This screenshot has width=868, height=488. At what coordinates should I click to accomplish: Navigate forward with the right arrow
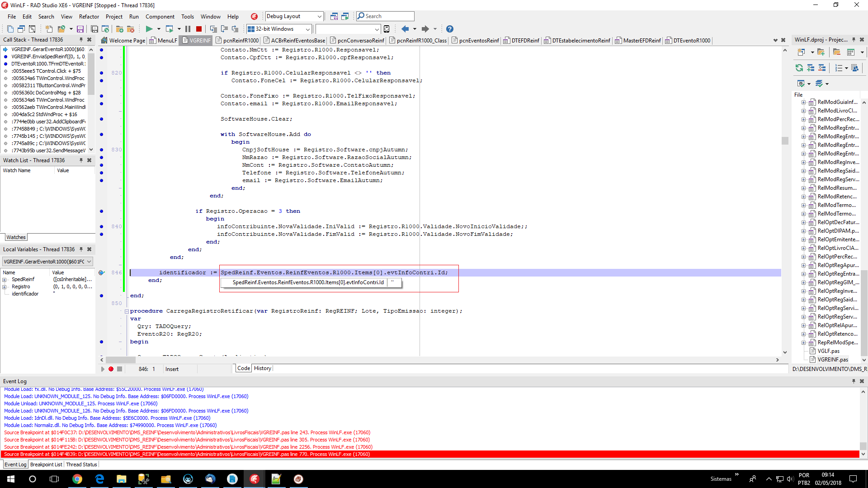[425, 29]
